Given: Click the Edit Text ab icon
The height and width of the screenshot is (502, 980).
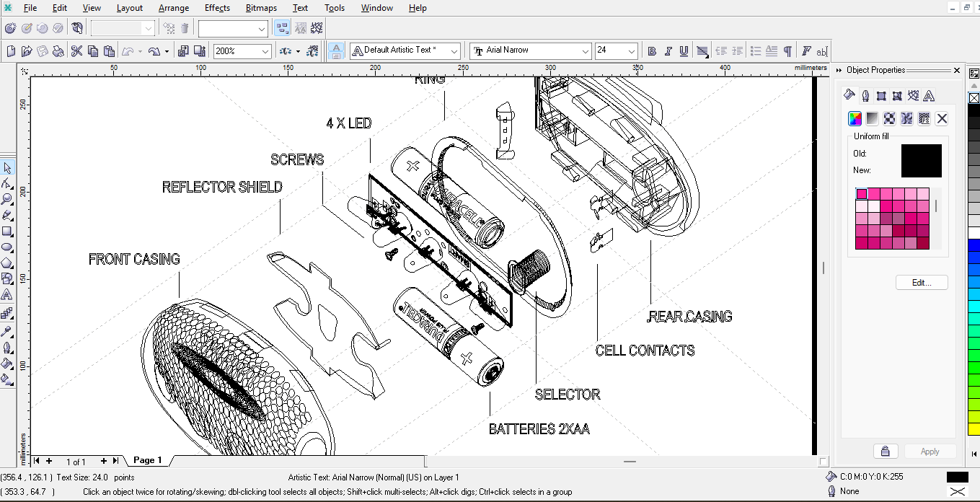Looking at the screenshot, I should pyautogui.click(x=822, y=51).
